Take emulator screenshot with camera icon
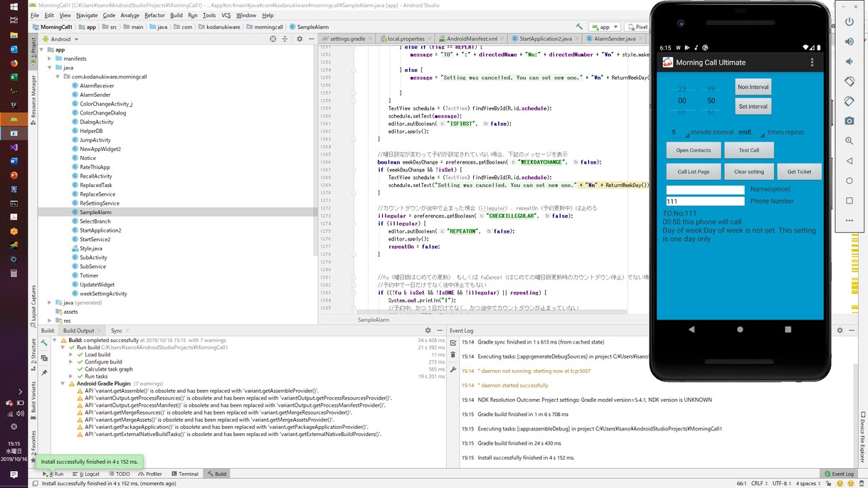The width and height of the screenshot is (868, 488). [x=849, y=121]
